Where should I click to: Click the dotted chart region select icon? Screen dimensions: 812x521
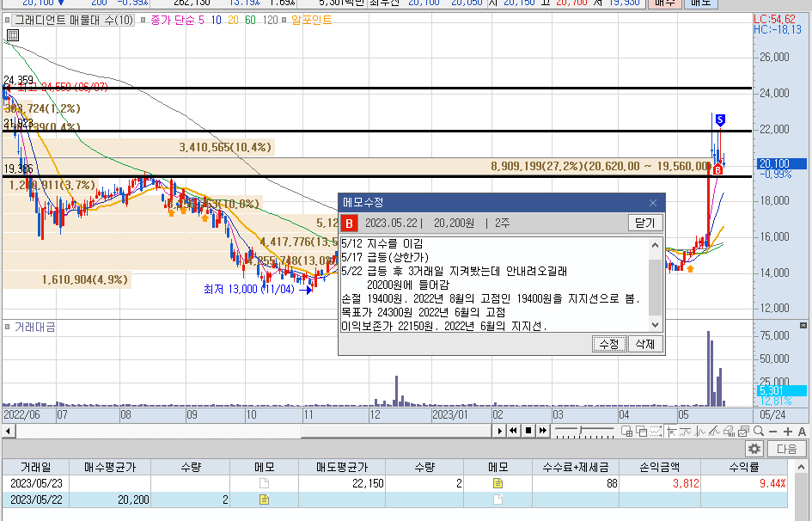(x=656, y=431)
